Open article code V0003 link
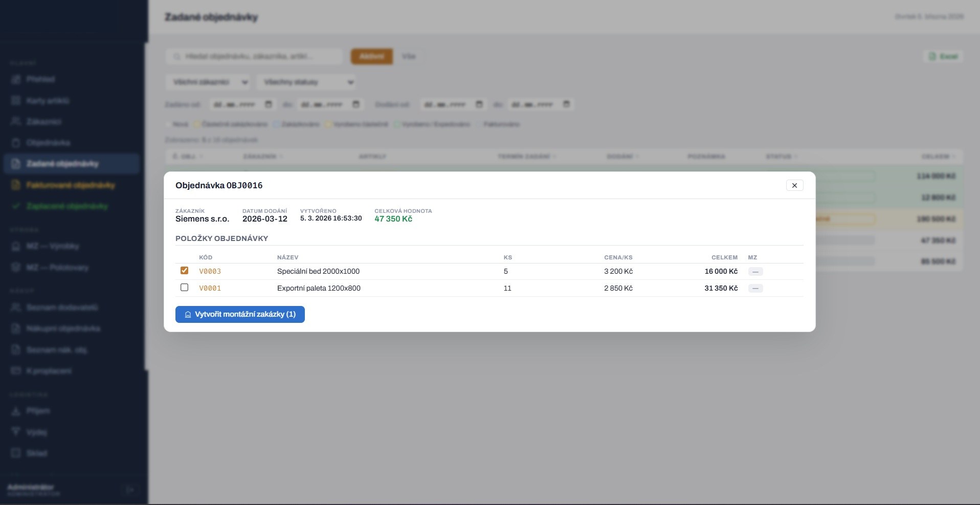 (210, 271)
